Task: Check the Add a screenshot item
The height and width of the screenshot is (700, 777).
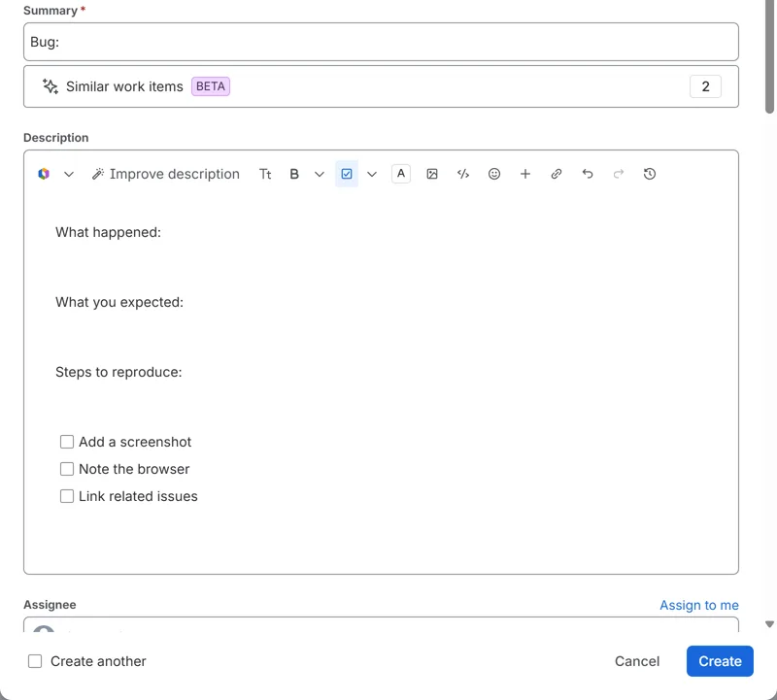Action: click(67, 442)
